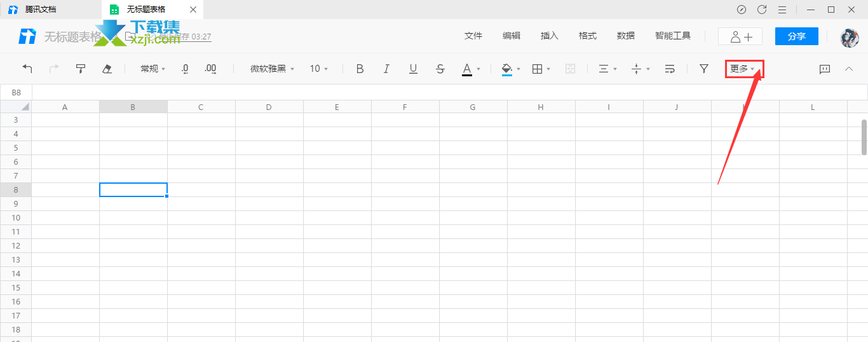Open the 插入 menu
Screen dimensions: 868x342
(550, 36)
